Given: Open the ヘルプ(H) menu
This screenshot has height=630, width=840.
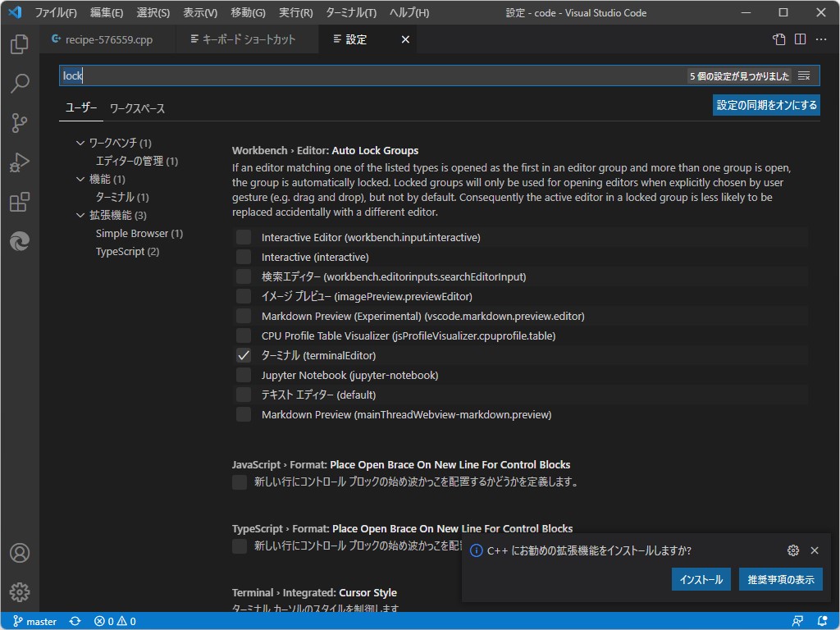Looking at the screenshot, I should click(409, 12).
